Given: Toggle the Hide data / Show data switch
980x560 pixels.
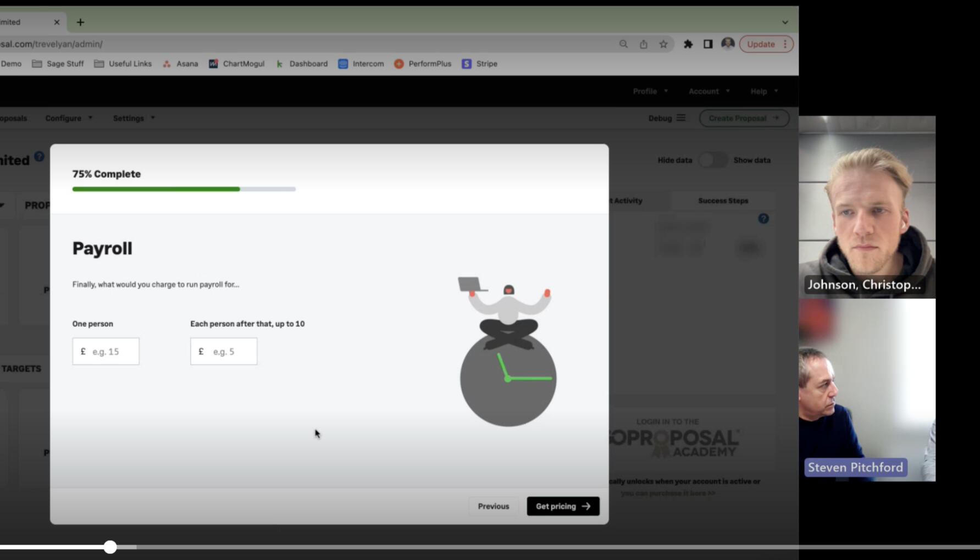Looking at the screenshot, I should tap(712, 160).
